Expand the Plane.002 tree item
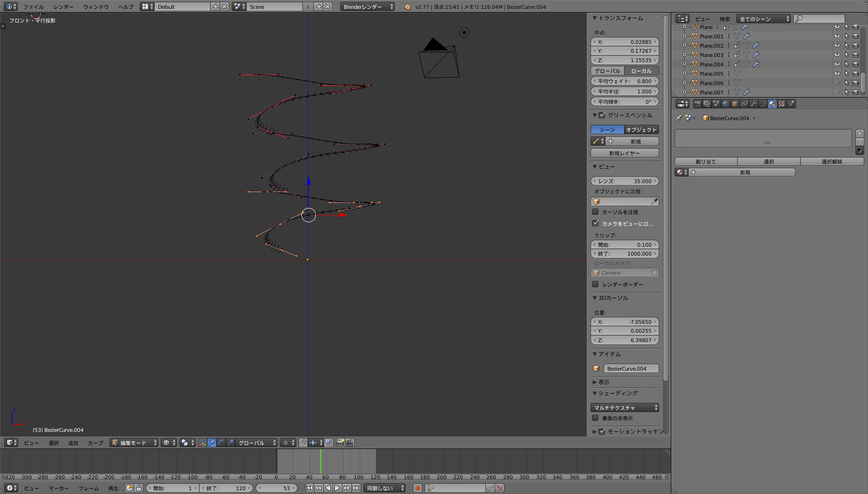This screenshot has height=494, width=868. (x=684, y=45)
